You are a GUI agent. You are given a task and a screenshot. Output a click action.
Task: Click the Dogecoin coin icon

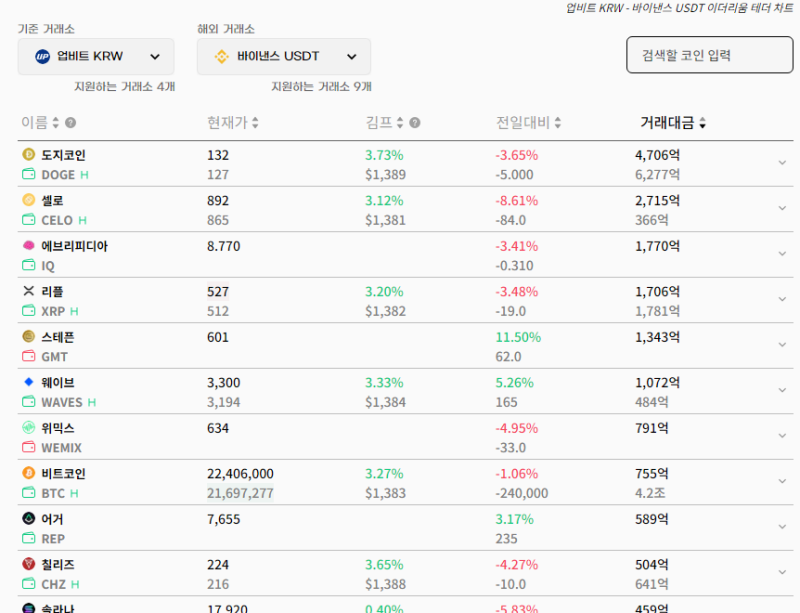29,154
